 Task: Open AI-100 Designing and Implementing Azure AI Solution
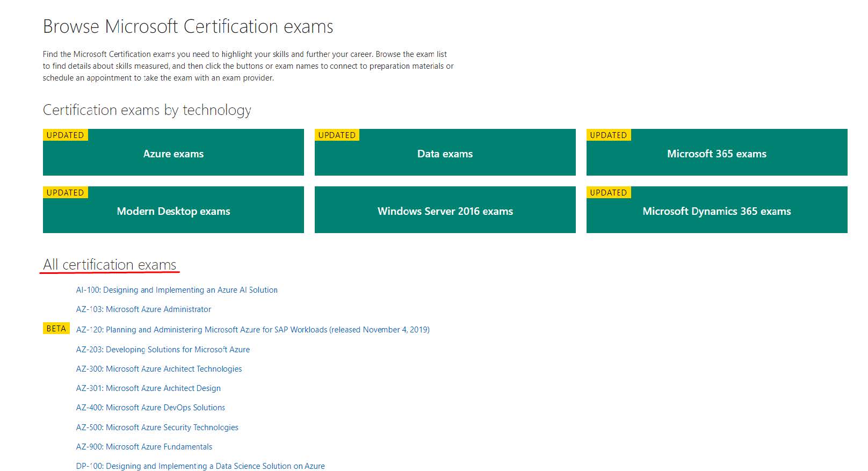(177, 290)
